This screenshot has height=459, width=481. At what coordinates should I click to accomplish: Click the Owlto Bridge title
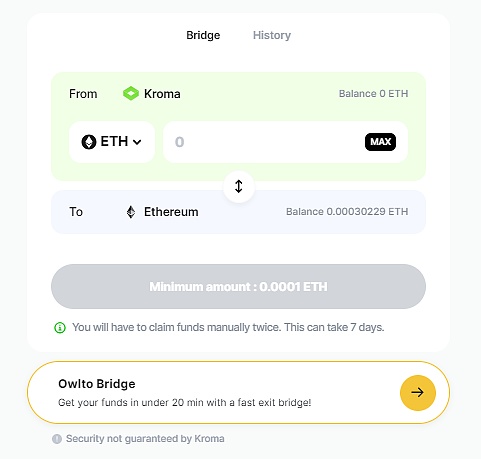click(97, 384)
